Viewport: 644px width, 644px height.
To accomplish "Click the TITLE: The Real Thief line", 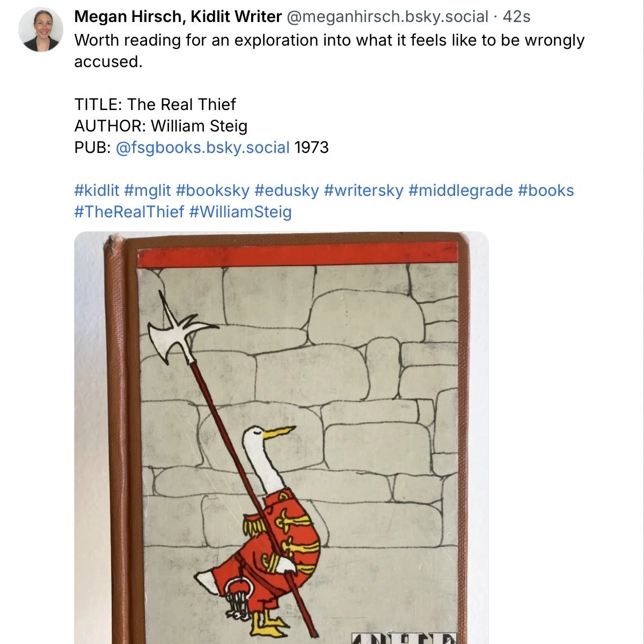I will click(155, 105).
